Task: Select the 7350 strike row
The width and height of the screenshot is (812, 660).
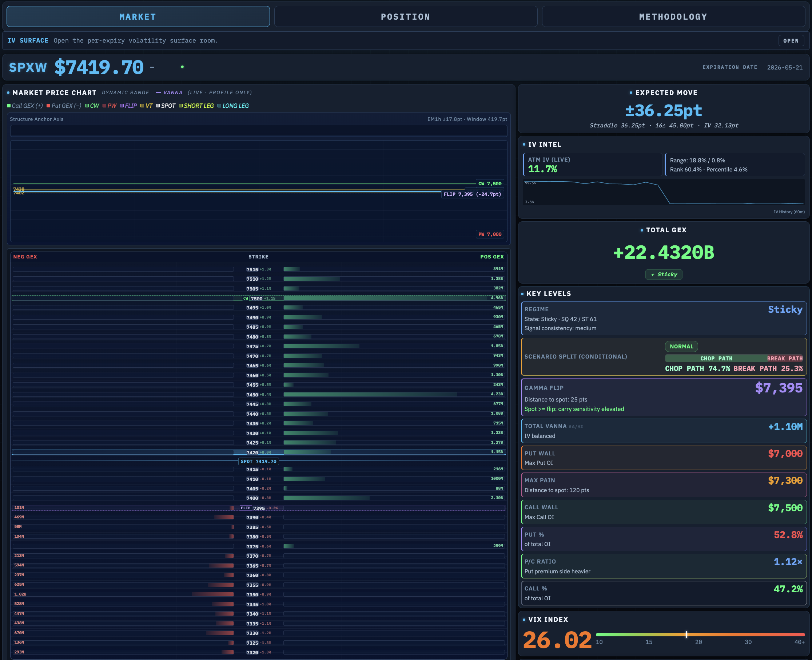Action: coord(259,594)
